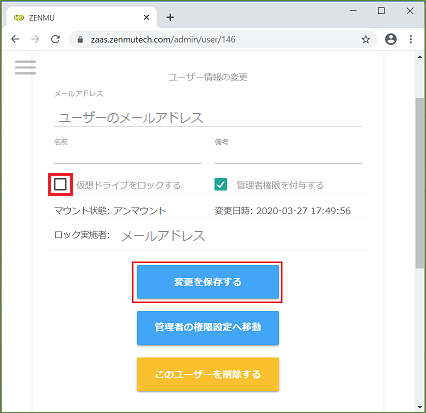
Task: Open a new tab with plus icon
Action: [170, 17]
